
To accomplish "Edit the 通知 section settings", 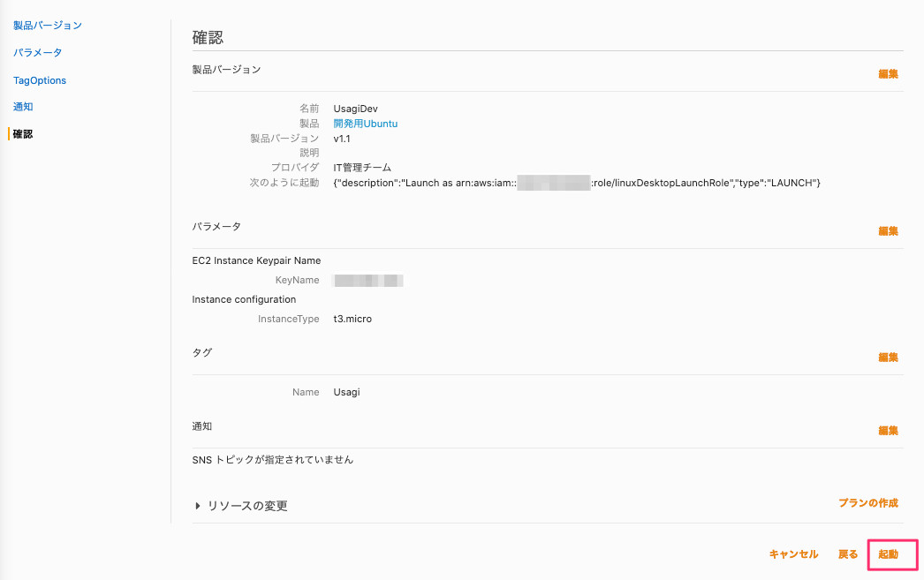I will [x=888, y=431].
